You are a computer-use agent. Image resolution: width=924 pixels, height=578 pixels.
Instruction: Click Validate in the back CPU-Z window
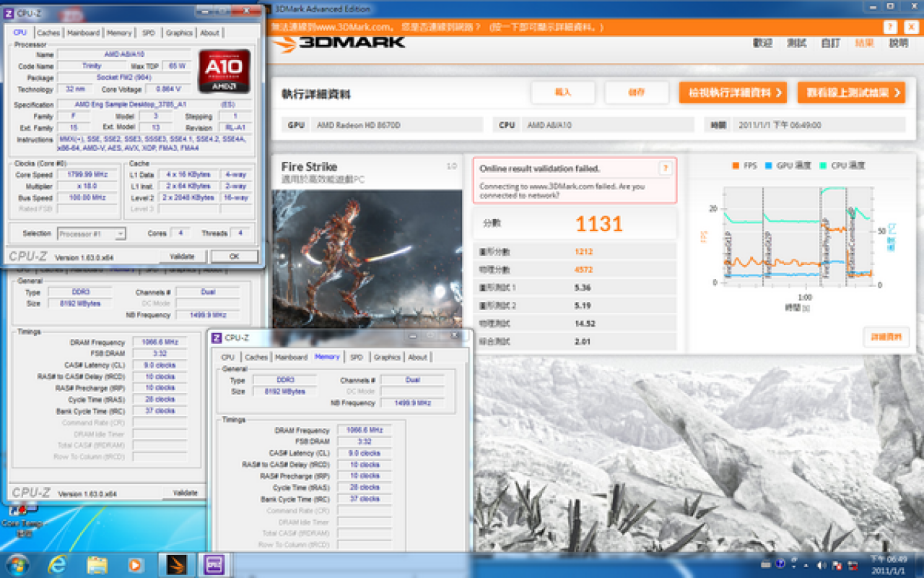point(185,493)
